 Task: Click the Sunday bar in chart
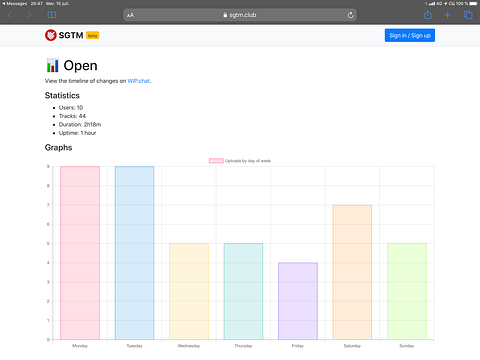pos(407,292)
